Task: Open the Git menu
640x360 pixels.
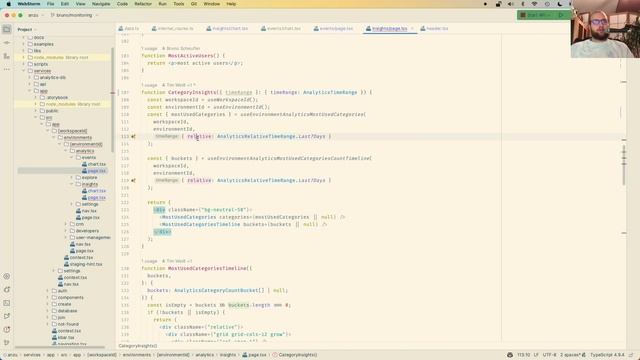Action: (193, 4)
